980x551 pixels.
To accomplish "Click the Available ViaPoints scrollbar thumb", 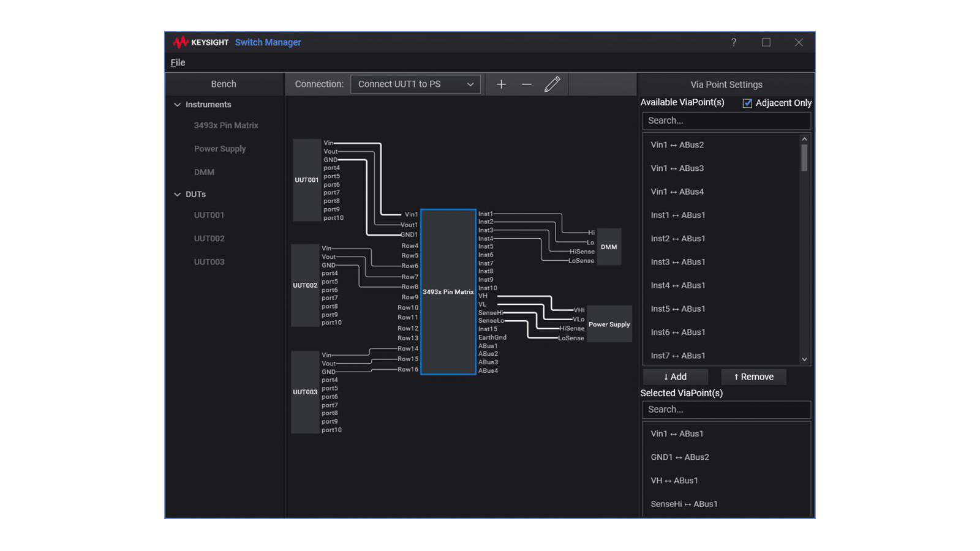I will 804,158.
